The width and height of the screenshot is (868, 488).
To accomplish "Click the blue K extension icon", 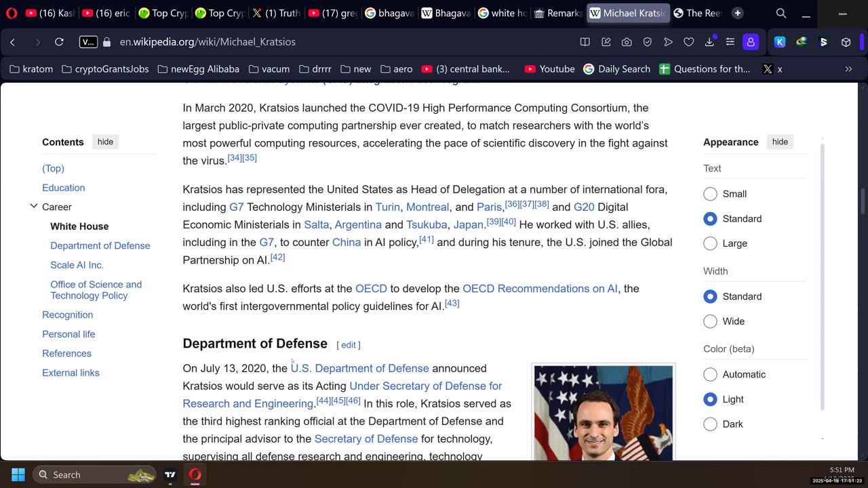I will pos(780,42).
